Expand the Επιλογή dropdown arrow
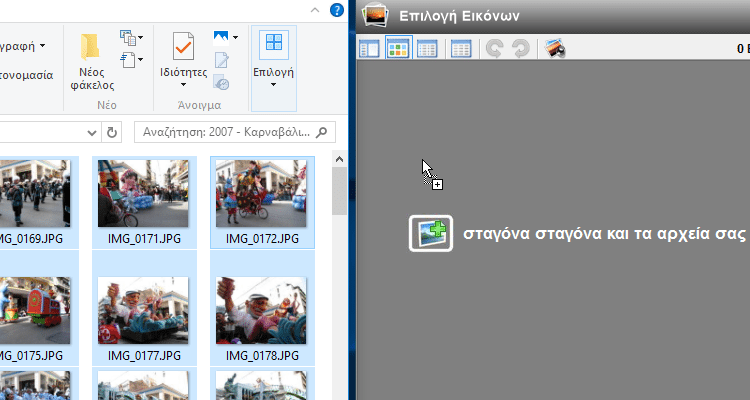 click(274, 85)
